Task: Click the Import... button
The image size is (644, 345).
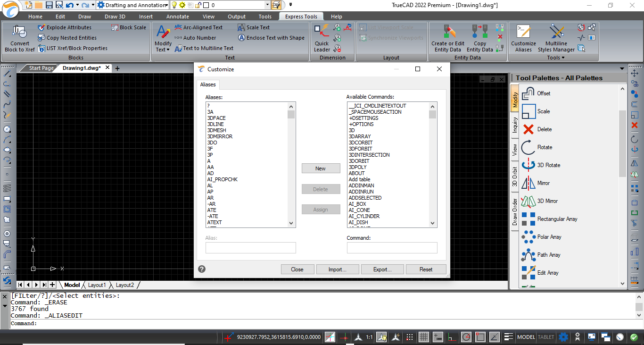Action: 338,269
